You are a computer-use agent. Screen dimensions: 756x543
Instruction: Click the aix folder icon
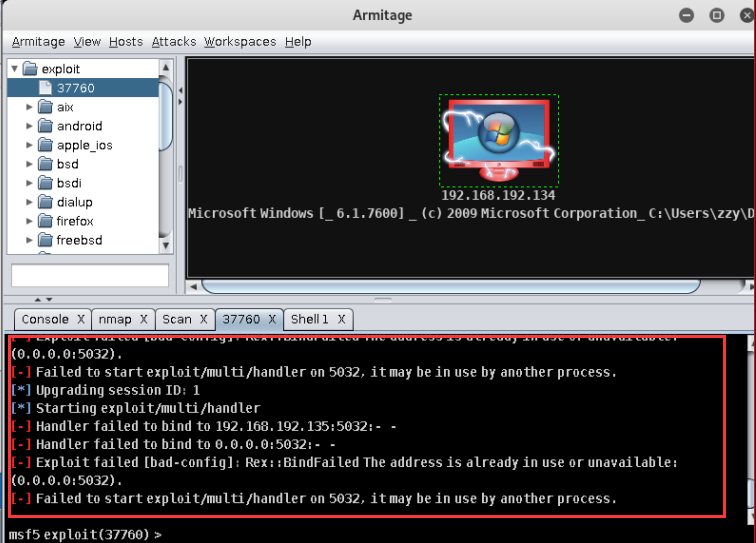click(45, 107)
